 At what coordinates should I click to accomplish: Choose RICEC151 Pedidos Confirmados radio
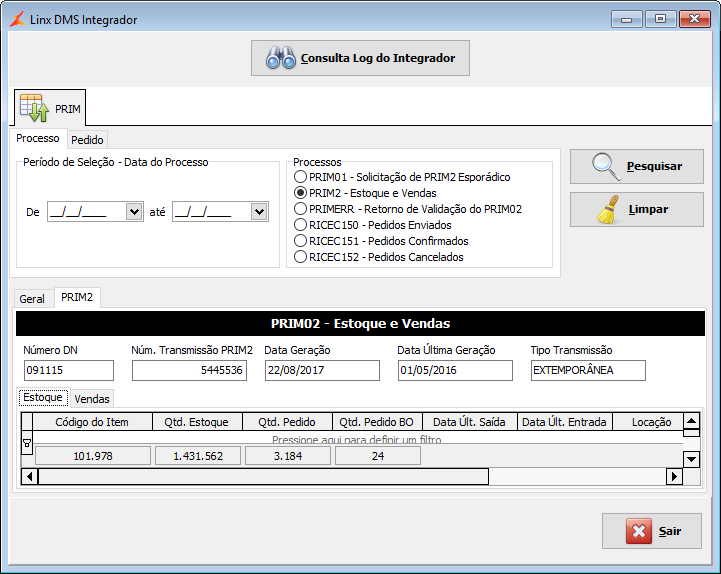(x=300, y=241)
